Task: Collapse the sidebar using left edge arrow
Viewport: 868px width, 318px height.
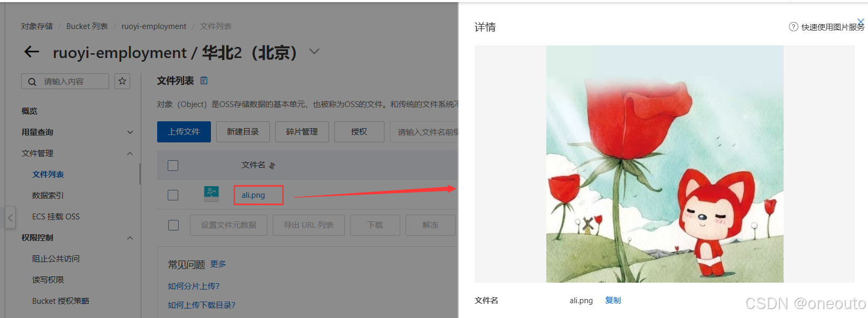Action: 10,217
